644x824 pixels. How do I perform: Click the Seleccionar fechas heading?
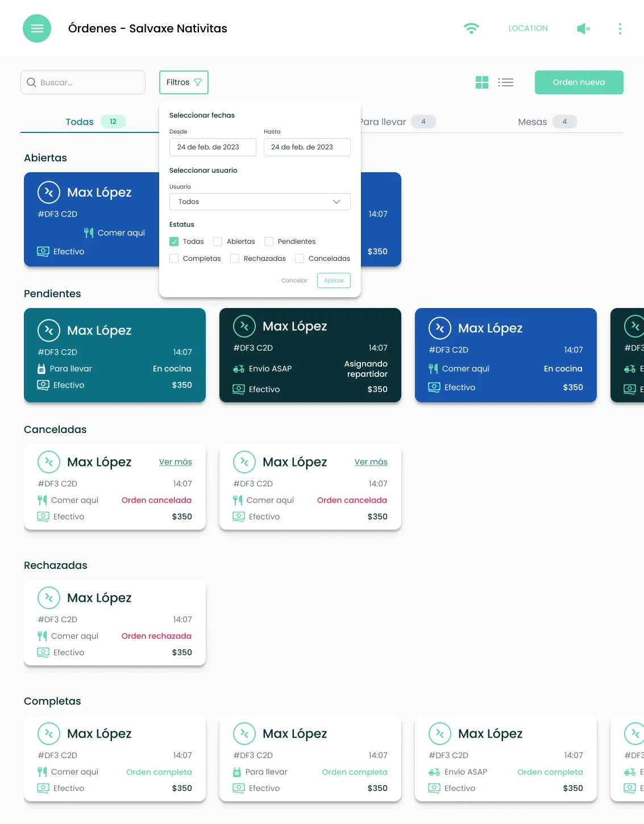(x=202, y=115)
